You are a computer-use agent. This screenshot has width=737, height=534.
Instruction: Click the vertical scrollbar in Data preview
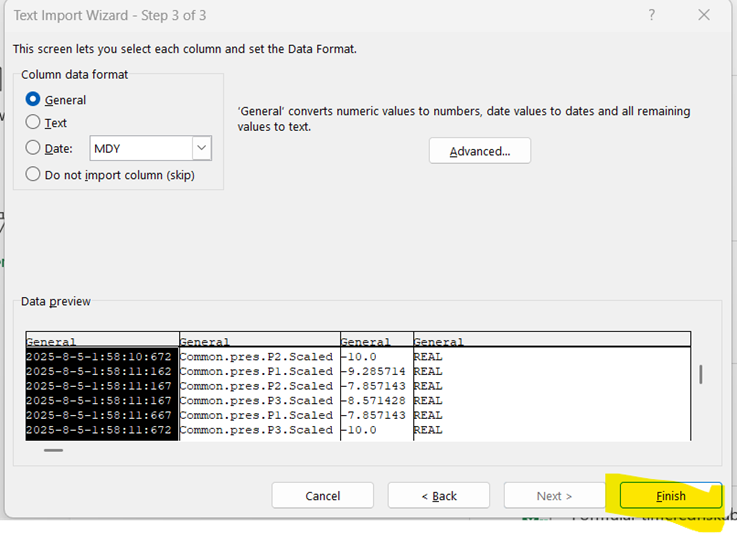point(701,375)
